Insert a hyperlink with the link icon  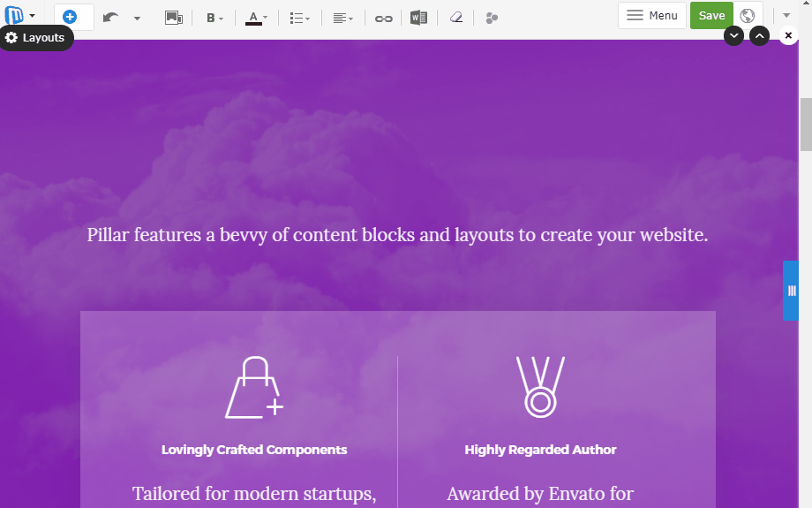coord(383,19)
